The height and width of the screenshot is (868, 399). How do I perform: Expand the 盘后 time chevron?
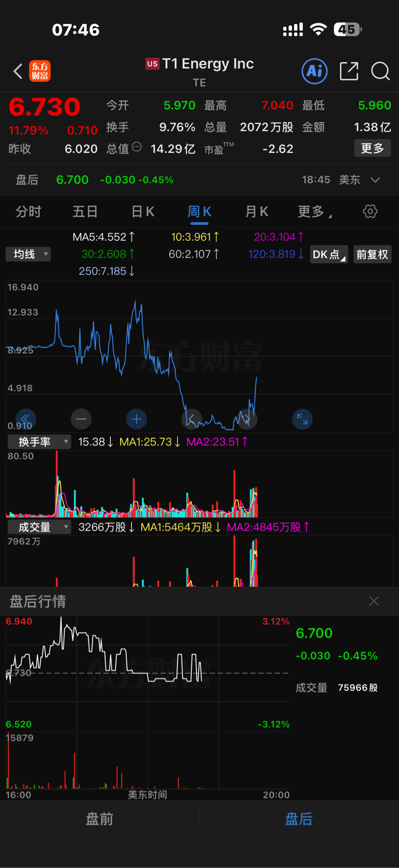(x=375, y=180)
